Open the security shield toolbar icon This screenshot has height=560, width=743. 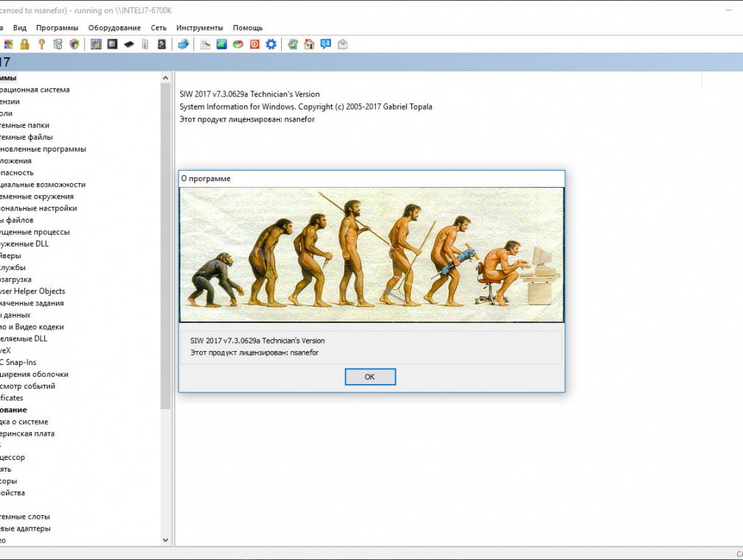coord(74,45)
